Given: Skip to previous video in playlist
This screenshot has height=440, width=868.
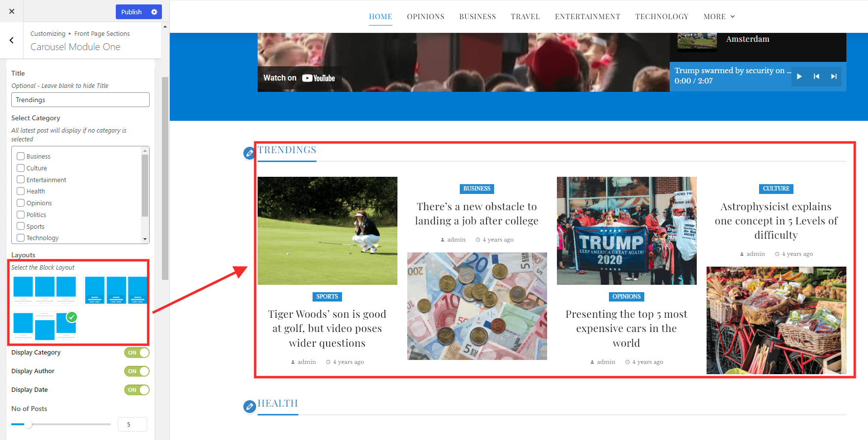Looking at the screenshot, I should (x=816, y=76).
